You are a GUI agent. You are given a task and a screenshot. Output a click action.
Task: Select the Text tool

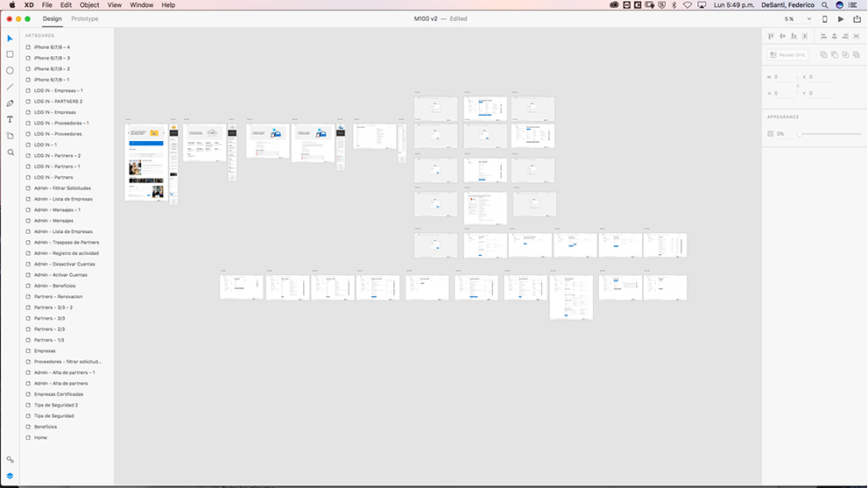pyautogui.click(x=11, y=119)
